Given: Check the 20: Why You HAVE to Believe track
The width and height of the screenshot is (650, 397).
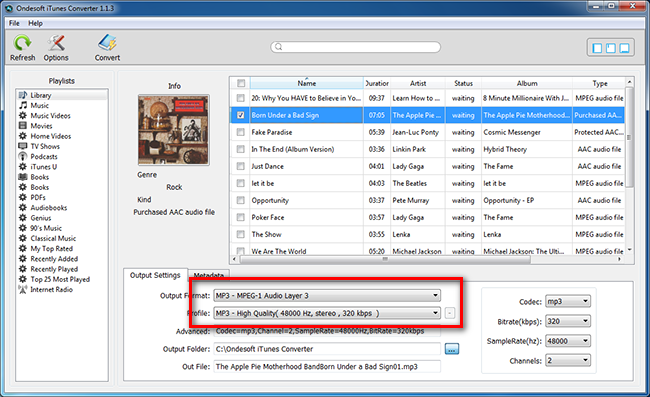Looking at the screenshot, I should click(x=240, y=98).
